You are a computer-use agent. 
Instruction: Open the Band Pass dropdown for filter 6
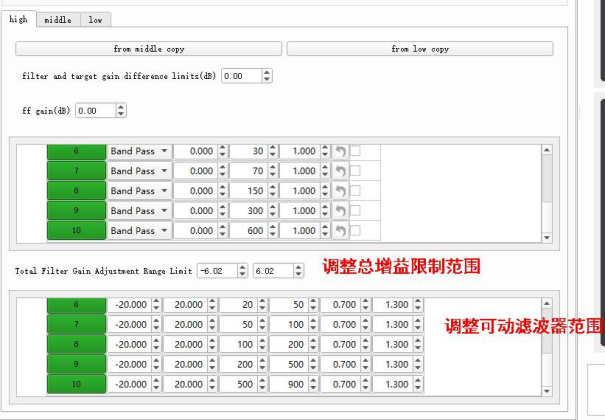coord(139,151)
